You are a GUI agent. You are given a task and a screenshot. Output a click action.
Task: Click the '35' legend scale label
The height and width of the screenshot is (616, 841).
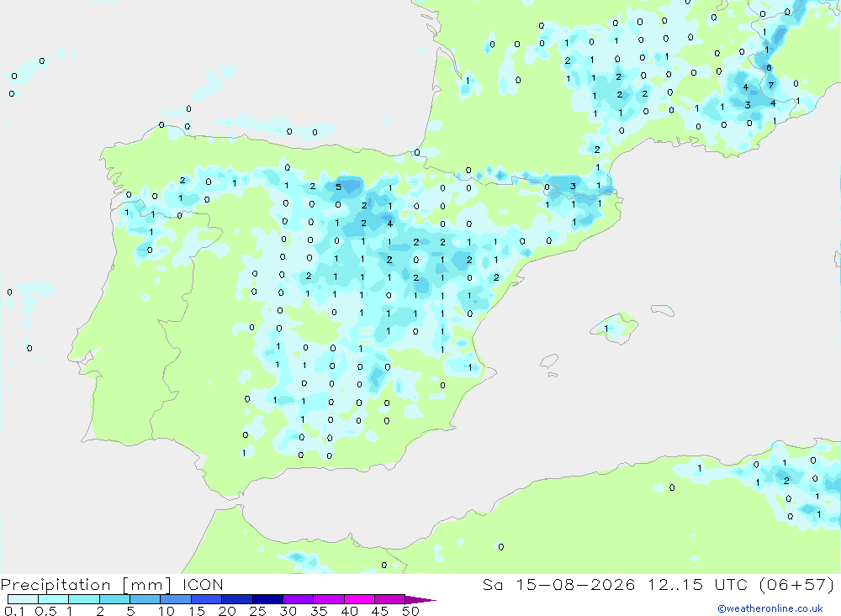[319, 611]
